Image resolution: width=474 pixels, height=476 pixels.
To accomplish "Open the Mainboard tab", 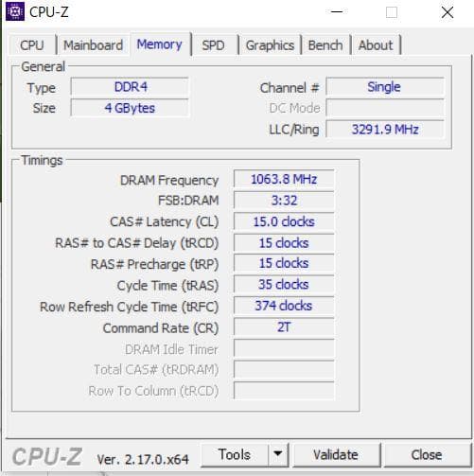I will pos(93,45).
